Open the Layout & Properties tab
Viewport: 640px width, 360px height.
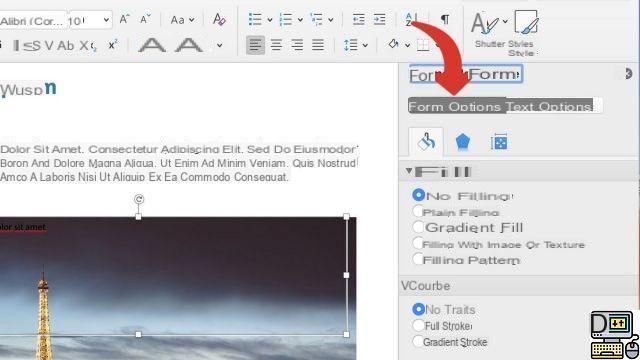[499, 142]
